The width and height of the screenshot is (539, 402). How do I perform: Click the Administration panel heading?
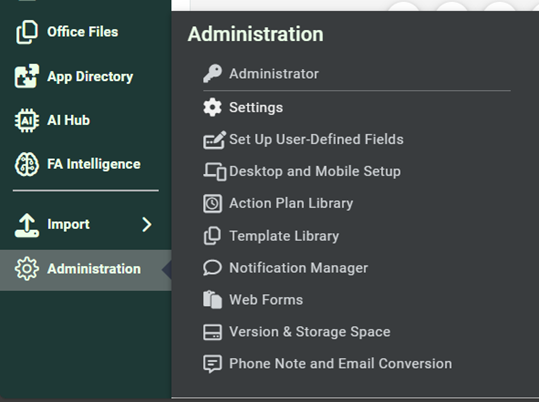(x=255, y=34)
